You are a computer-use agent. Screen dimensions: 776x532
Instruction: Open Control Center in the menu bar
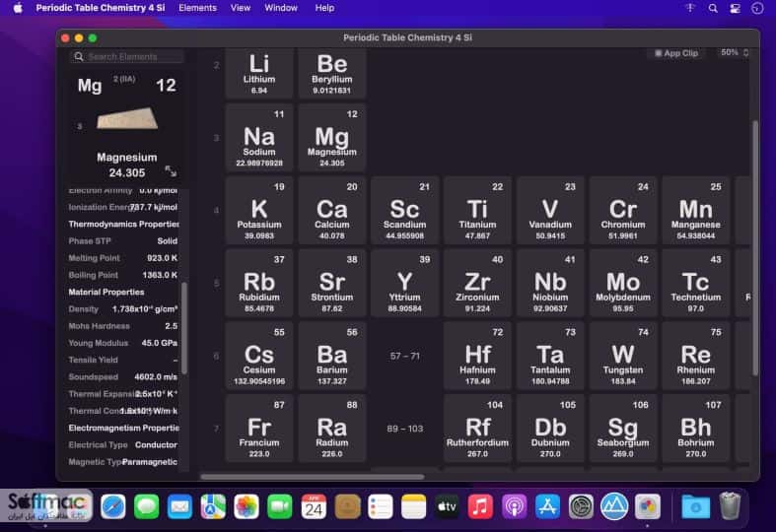click(x=735, y=8)
